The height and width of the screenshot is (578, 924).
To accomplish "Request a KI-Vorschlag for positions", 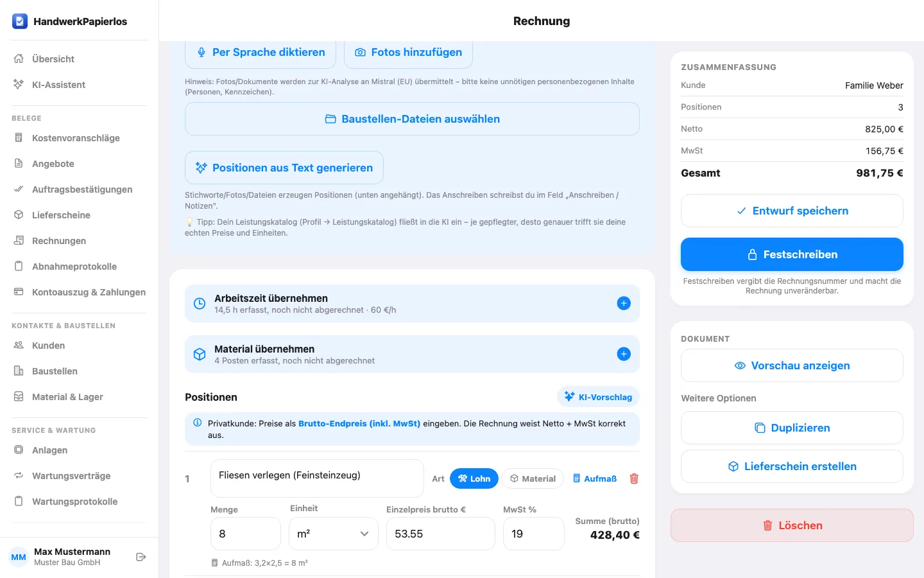I will click(599, 397).
